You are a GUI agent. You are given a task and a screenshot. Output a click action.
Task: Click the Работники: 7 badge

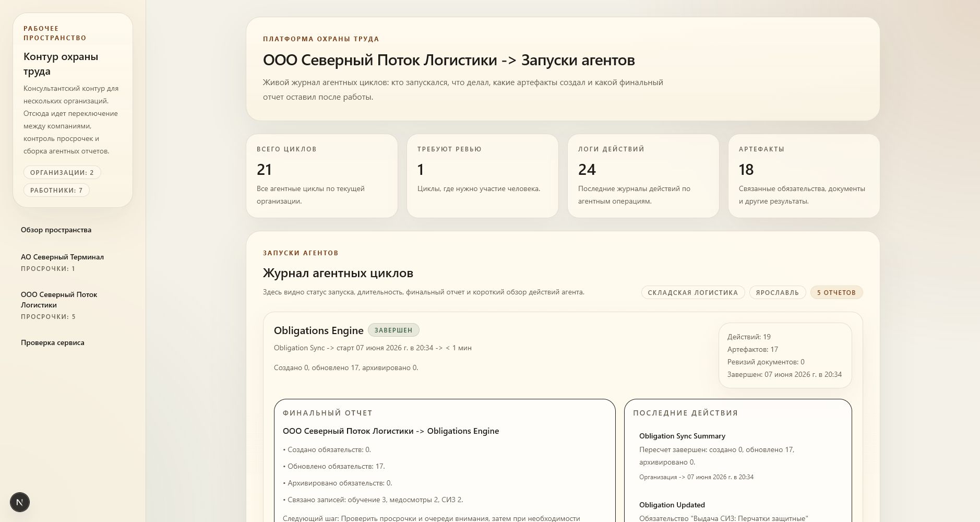56,190
